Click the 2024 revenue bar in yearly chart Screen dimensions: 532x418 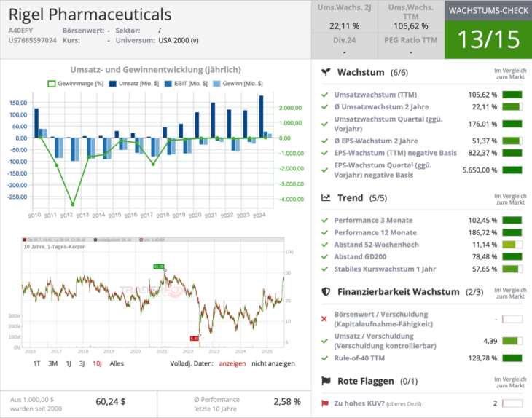click(261, 117)
